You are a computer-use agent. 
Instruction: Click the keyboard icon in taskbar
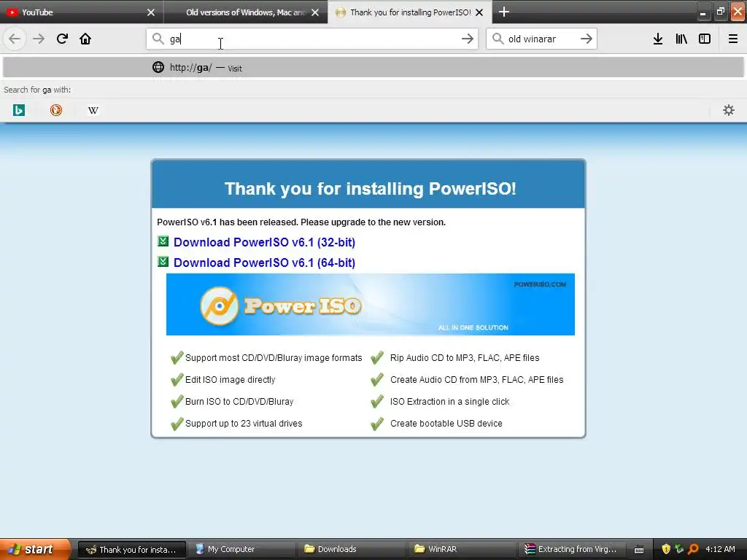(639, 550)
